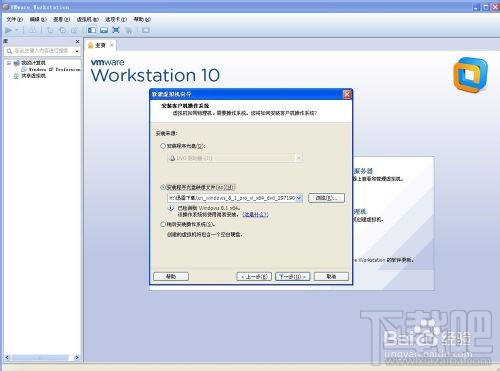The image size is (500, 371).
Task: Switch to the 主页 (Home) tab
Action: point(100,45)
